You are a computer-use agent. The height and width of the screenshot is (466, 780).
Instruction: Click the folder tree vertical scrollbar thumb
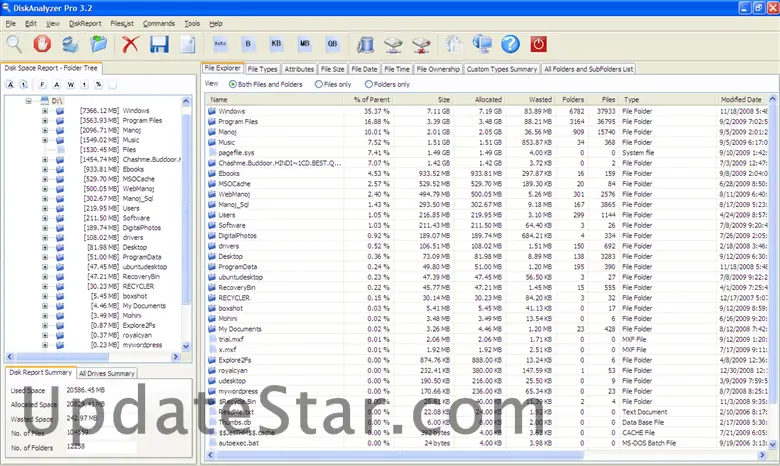click(x=186, y=209)
